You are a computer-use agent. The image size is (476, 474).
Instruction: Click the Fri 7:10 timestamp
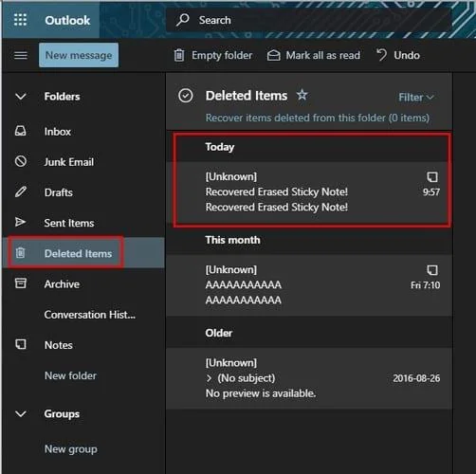coord(425,285)
